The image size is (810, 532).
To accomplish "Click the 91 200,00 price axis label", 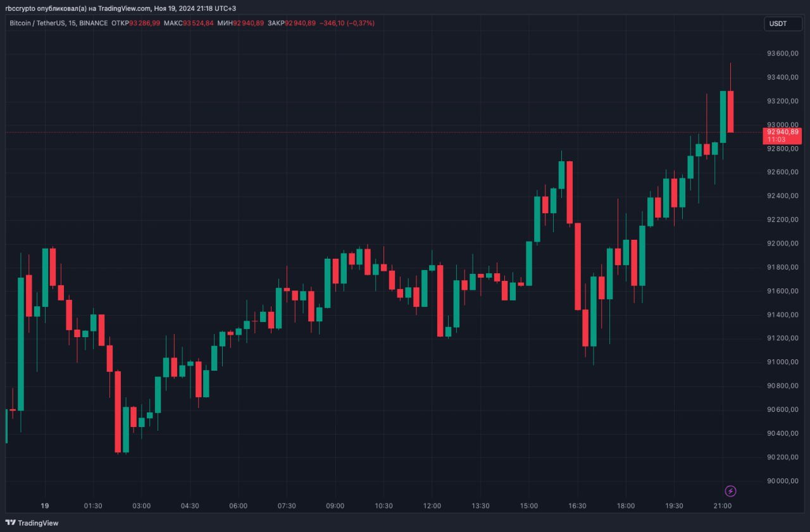I will (782, 338).
